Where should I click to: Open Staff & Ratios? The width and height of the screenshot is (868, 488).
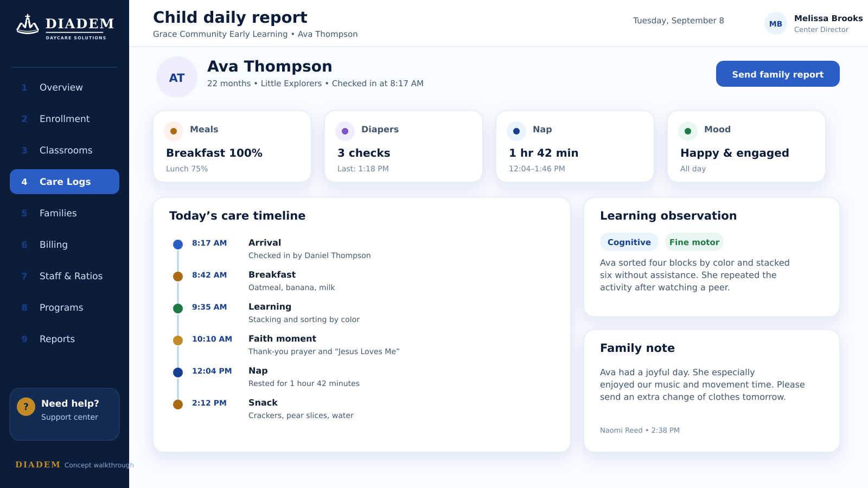65,276
